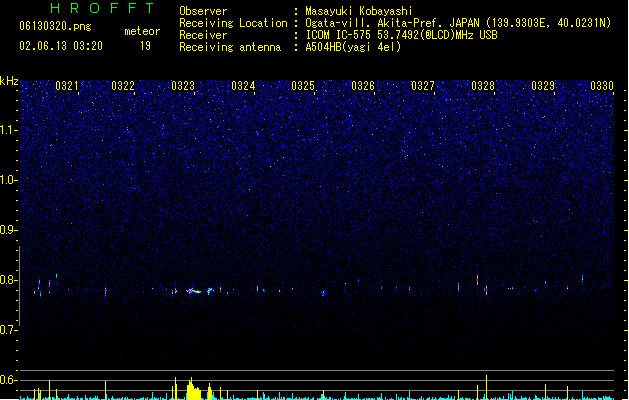Viewport: 629px width, 400px height.
Task: Click the bright long meteor echo after 0323
Action: (x=193, y=291)
